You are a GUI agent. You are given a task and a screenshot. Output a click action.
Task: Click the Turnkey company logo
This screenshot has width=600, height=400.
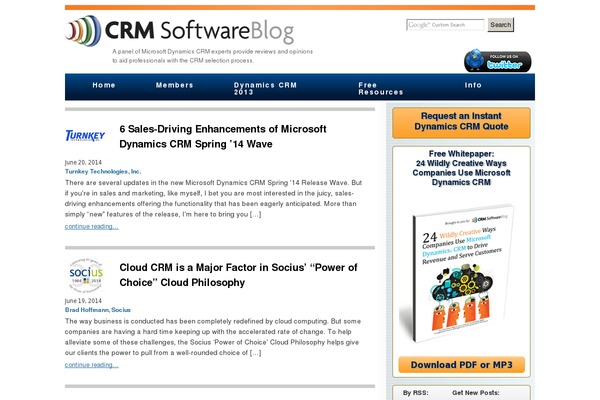(x=85, y=136)
